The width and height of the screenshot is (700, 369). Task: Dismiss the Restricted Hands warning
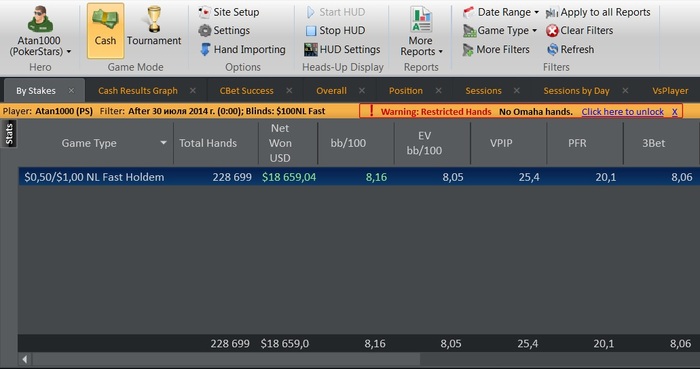click(675, 112)
